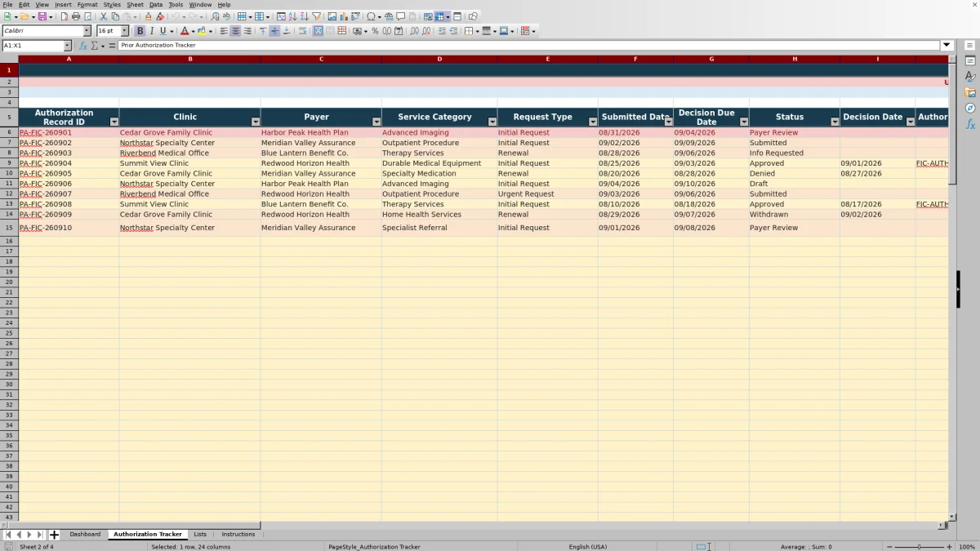This screenshot has height=551, width=980.
Task: Open the Authorization Record ID filter dropdown
Action: 114,122
